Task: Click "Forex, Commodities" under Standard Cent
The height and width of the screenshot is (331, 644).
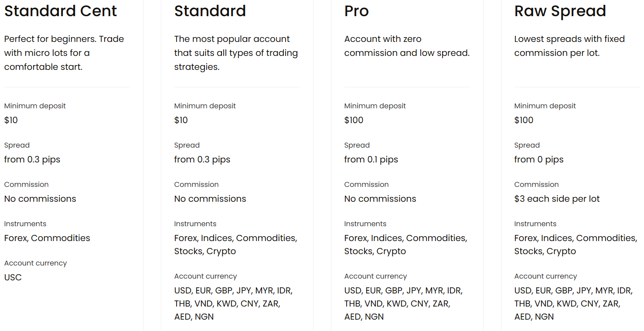Action: [47, 238]
